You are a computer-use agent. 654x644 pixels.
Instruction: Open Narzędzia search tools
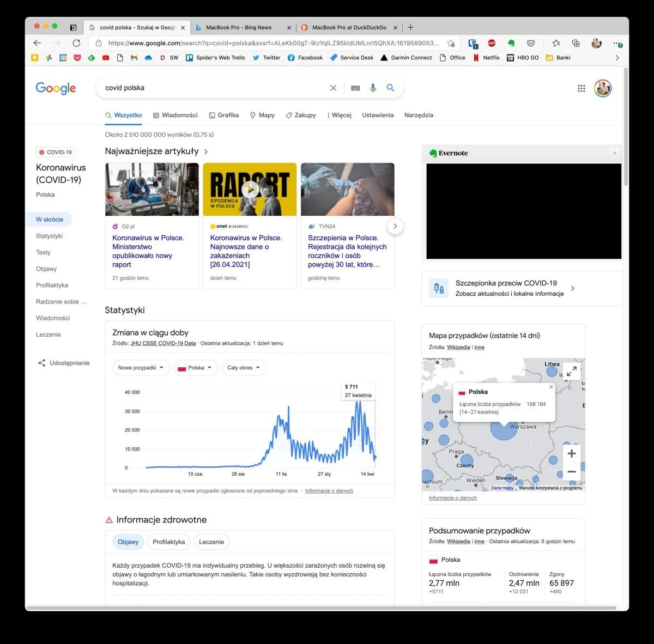pos(419,115)
